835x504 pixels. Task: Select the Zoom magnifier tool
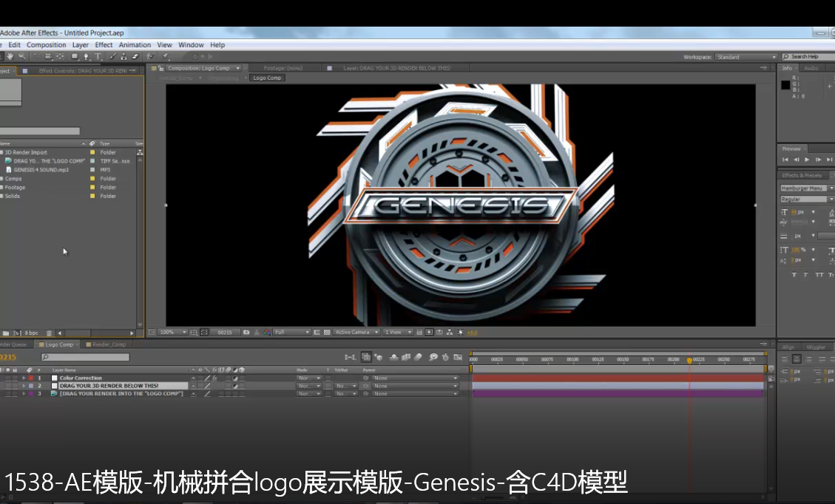coord(23,57)
